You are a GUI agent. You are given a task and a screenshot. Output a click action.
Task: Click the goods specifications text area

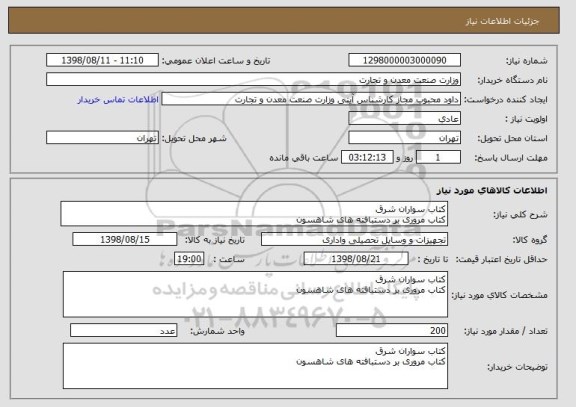point(255,294)
